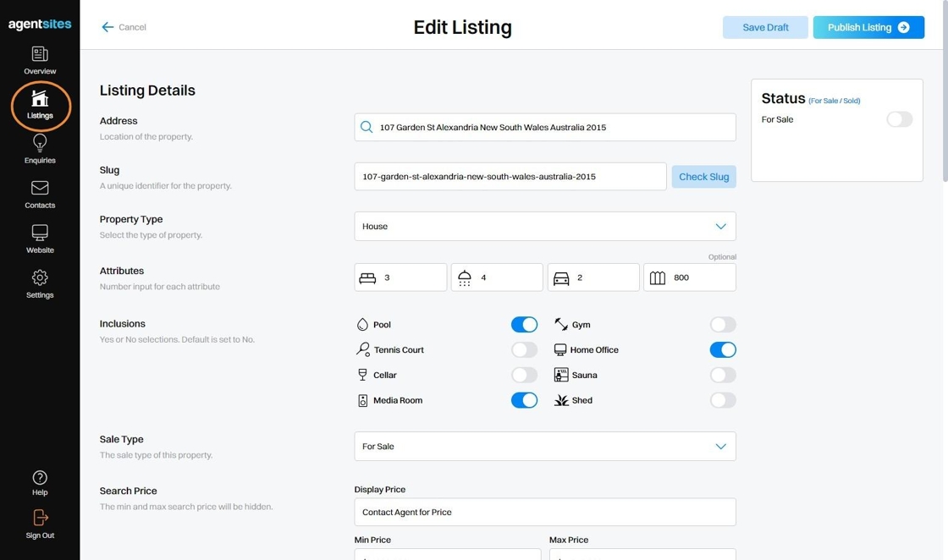The height and width of the screenshot is (560, 948).
Task: Enable the Gym inclusion toggle
Action: pyautogui.click(x=723, y=325)
